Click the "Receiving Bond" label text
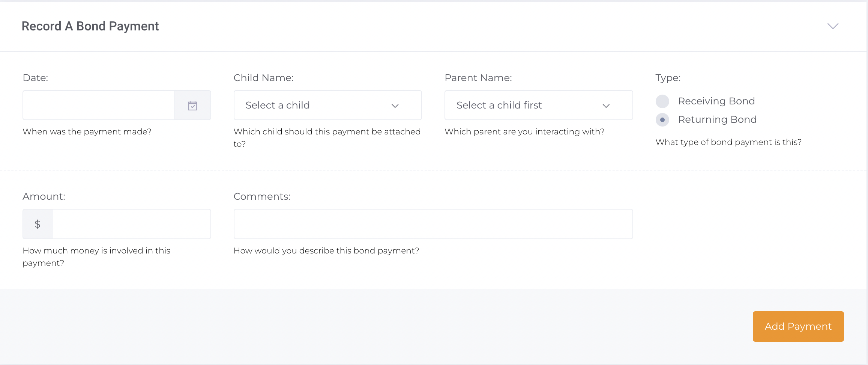This screenshot has width=868, height=365. click(x=716, y=101)
